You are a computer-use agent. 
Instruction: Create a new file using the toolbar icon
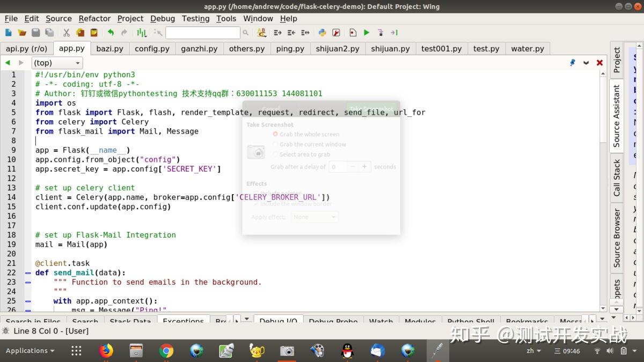[8, 33]
